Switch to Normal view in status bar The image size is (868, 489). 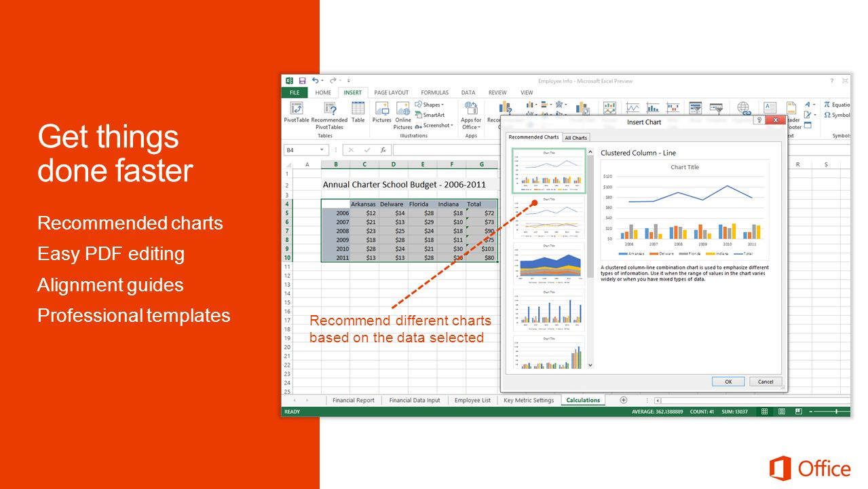[x=764, y=412]
